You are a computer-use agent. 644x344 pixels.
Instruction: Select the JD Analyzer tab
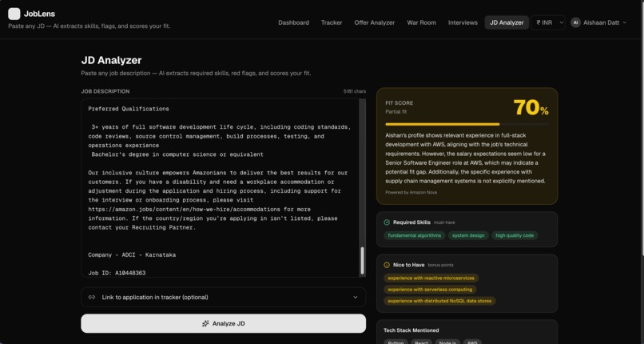(507, 22)
